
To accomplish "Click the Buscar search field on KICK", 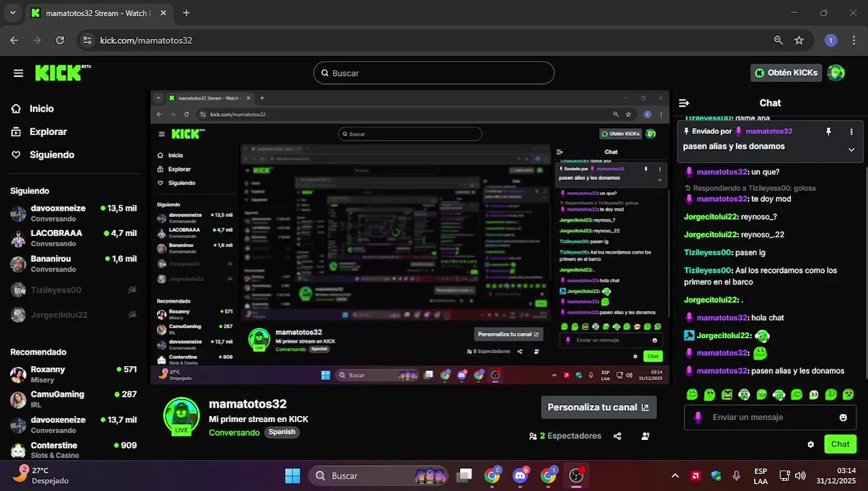I will point(433,73).
